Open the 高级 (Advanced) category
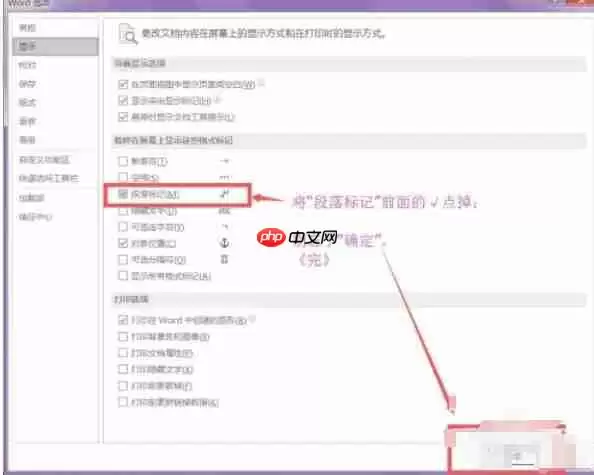 27,140
